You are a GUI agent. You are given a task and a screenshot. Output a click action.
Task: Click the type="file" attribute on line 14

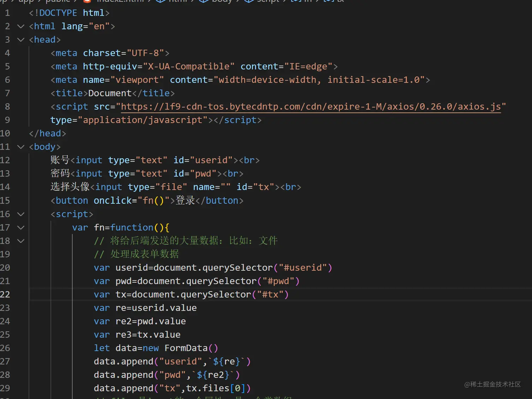pyautogui.click(x=157, y=187)
